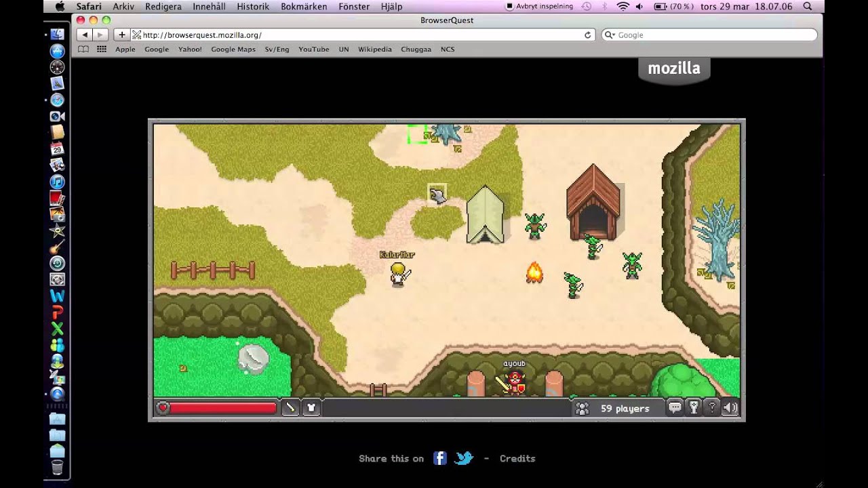Open the Apple menu
This screenshot has height=488, width=868.
pyautogui.click(x=60, y=6)
